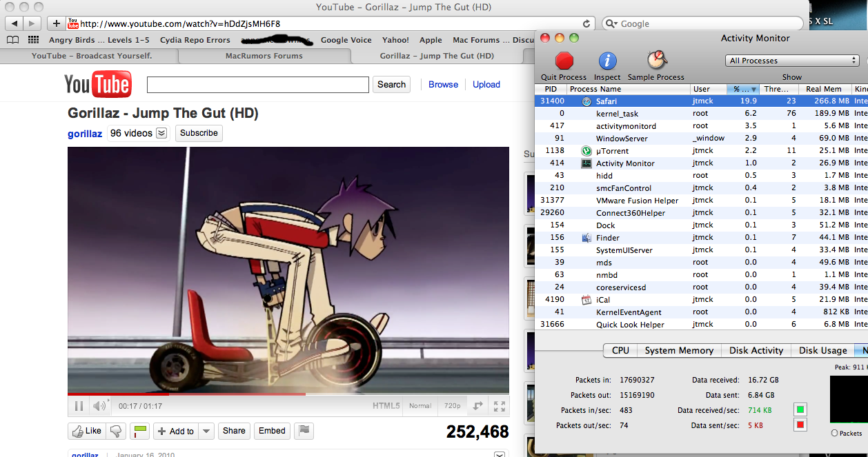Expand the Add to dropdown arrow
This screenshot has width=868, height=457.
[x=206, y=431]
